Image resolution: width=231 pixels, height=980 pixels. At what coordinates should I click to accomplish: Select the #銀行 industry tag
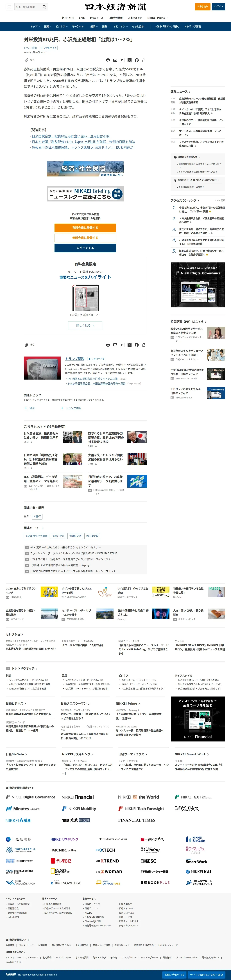pos(37,517)
